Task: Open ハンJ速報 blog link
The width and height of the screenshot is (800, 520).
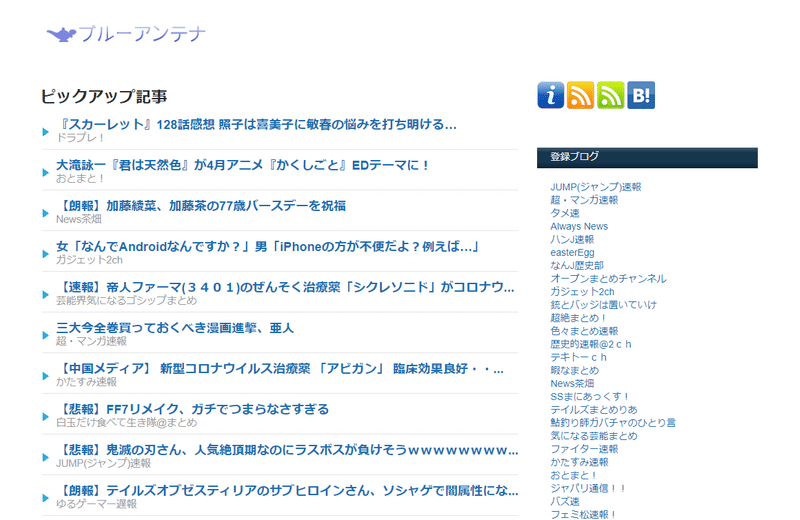Action: click(572, 239)
